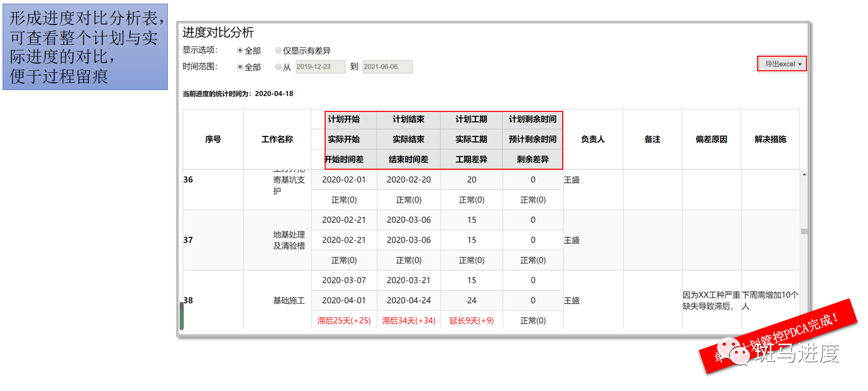Screen dimensions: 868x391
Task: Click row 38 planned start 2020-03-07
Action: click(x=344, y=280)
